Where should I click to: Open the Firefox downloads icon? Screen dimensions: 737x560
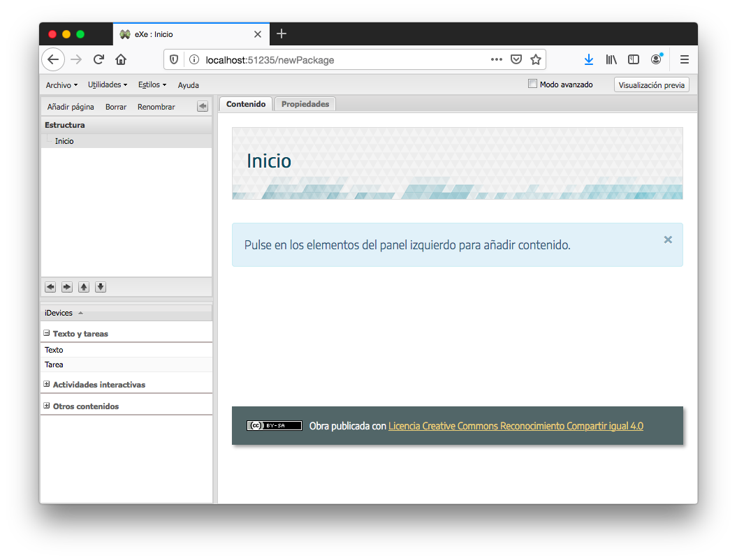coord(589,59)
